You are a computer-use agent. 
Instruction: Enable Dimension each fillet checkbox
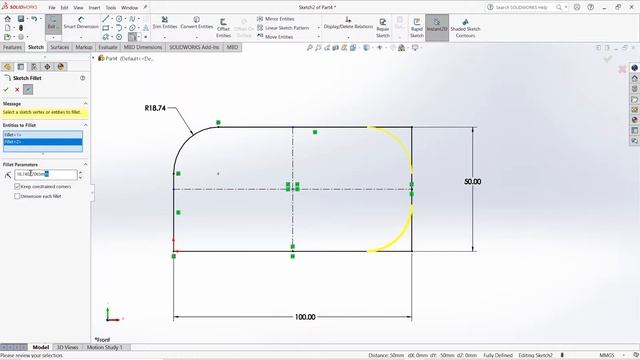click(x=17, y=196)
